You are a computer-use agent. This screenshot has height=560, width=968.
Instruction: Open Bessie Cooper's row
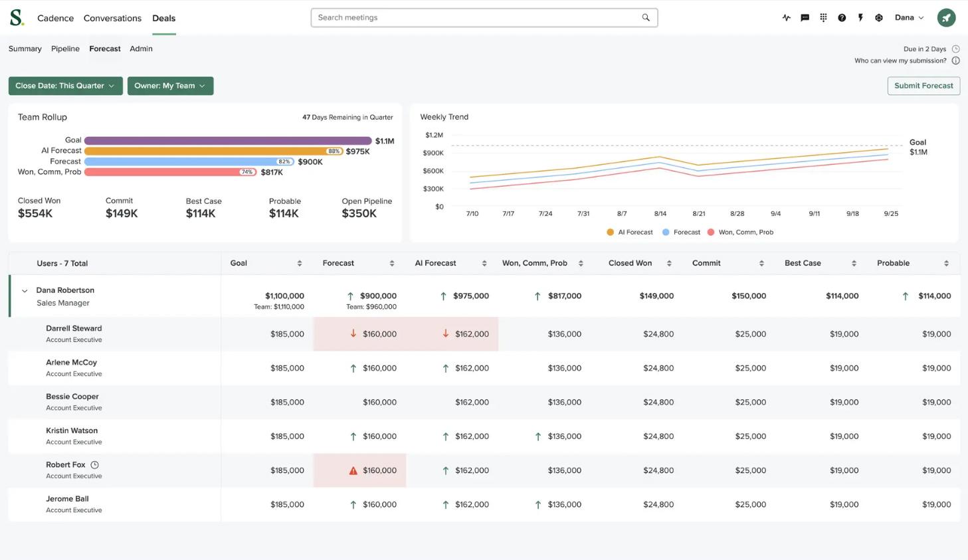click(484, 402)
